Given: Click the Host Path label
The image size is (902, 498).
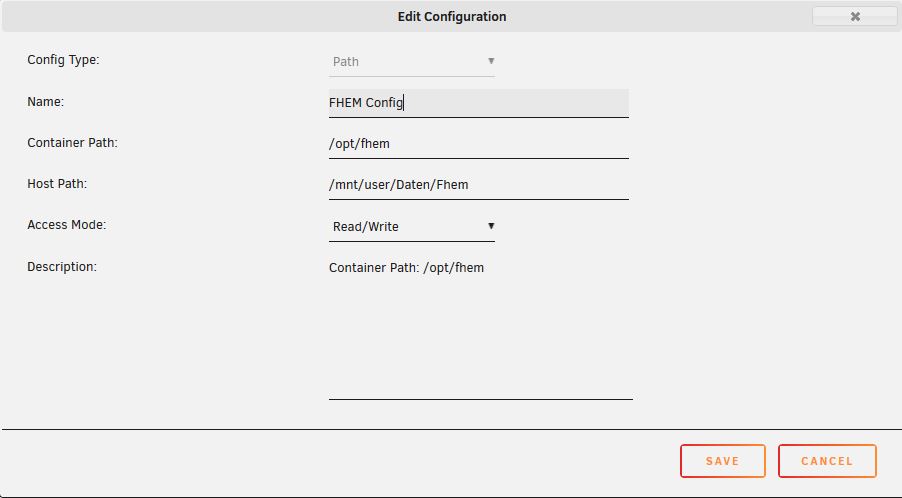Looking at the screenshot, I should tap(57, 184).
